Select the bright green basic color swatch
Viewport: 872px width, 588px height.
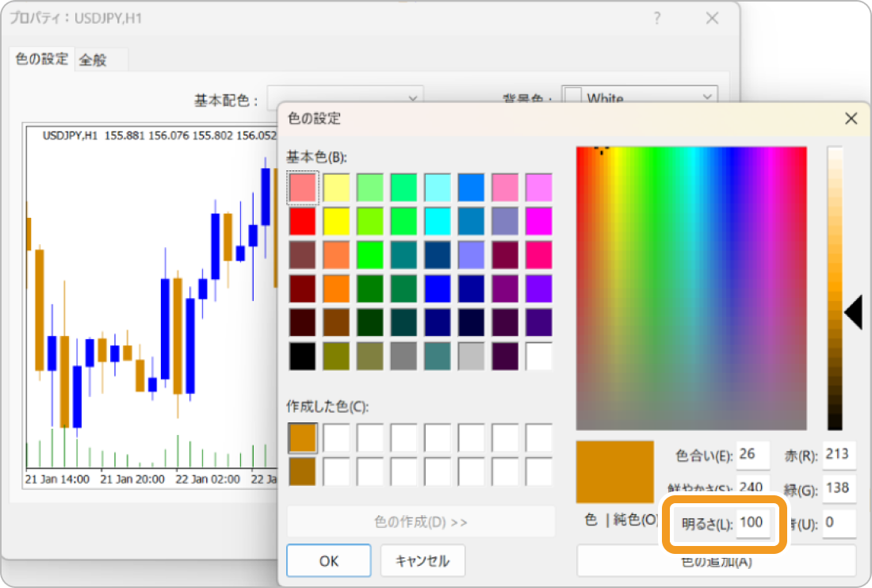pos(370,255)
